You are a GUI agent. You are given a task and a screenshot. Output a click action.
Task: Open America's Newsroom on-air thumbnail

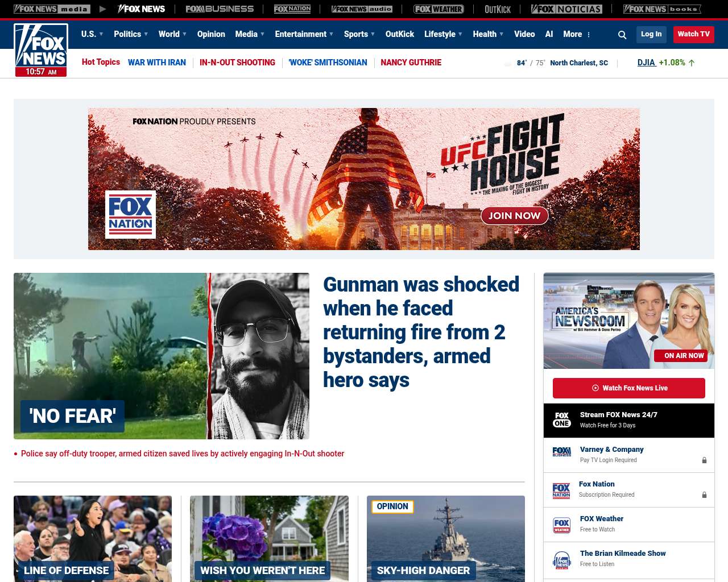pos(629,321)
